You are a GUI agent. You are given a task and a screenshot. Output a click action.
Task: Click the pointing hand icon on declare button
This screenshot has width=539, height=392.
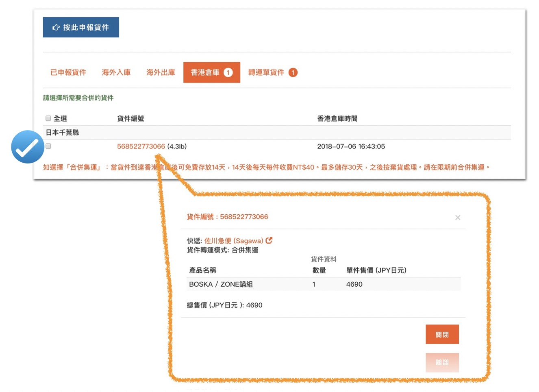pyautogui.click(x=56, y=28)
